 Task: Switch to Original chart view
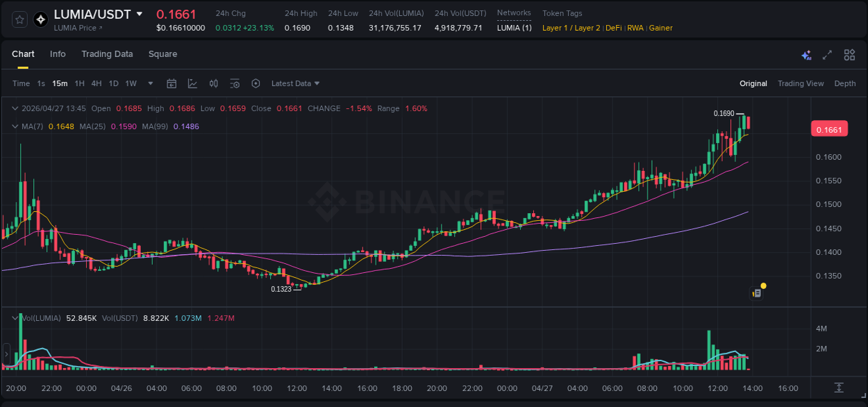[753, 83]
